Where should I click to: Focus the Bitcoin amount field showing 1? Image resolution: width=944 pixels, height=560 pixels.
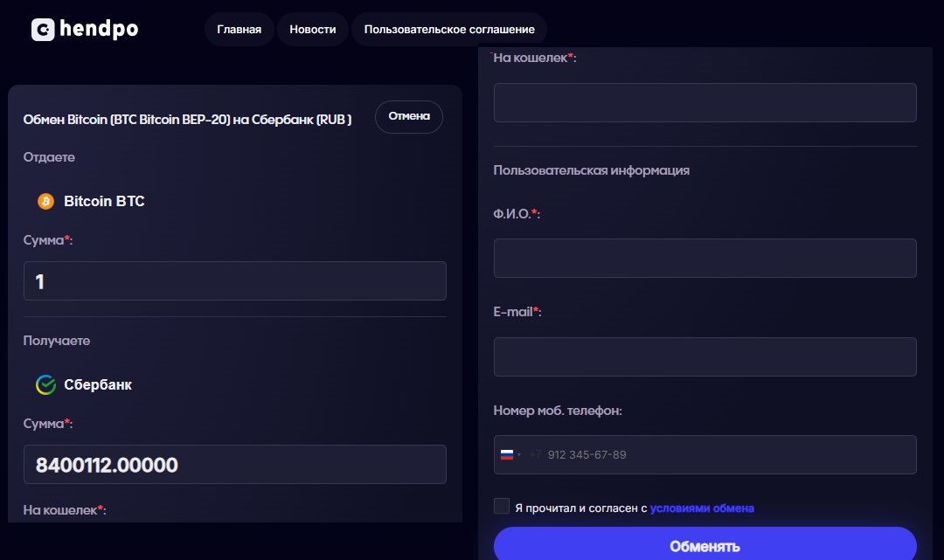click(235, 281)
